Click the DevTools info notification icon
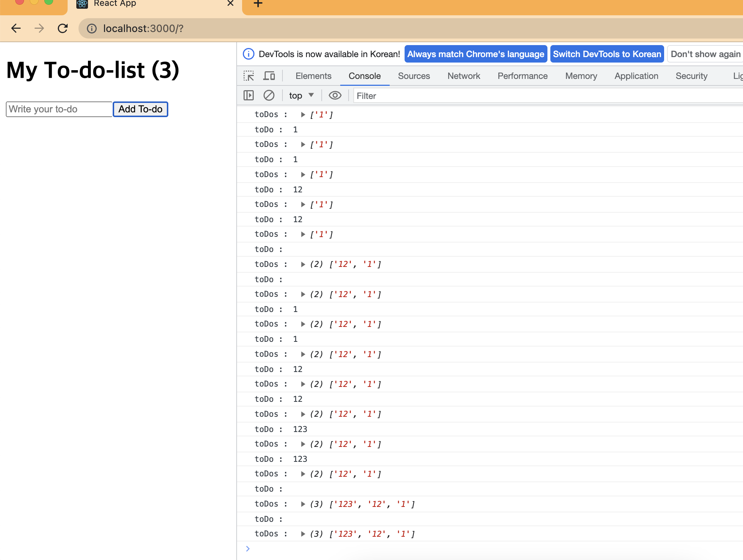The width and height of the screenshot is (743, 560). click(x=249, y=54)
